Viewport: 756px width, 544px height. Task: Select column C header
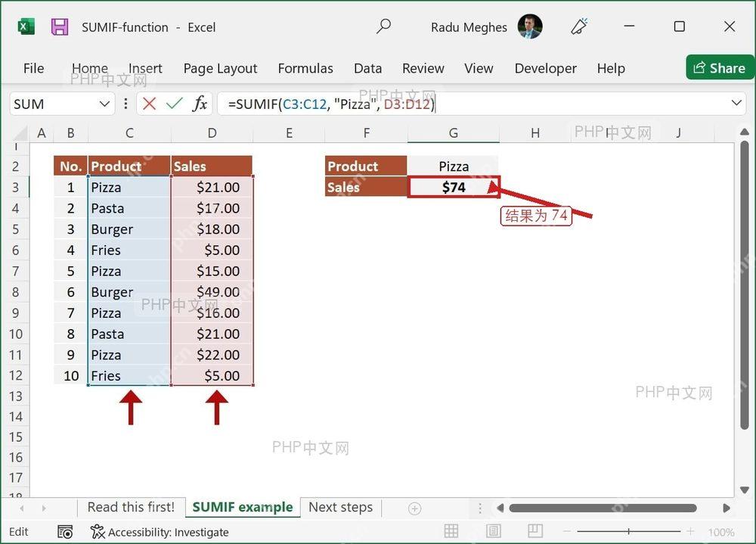129,133
